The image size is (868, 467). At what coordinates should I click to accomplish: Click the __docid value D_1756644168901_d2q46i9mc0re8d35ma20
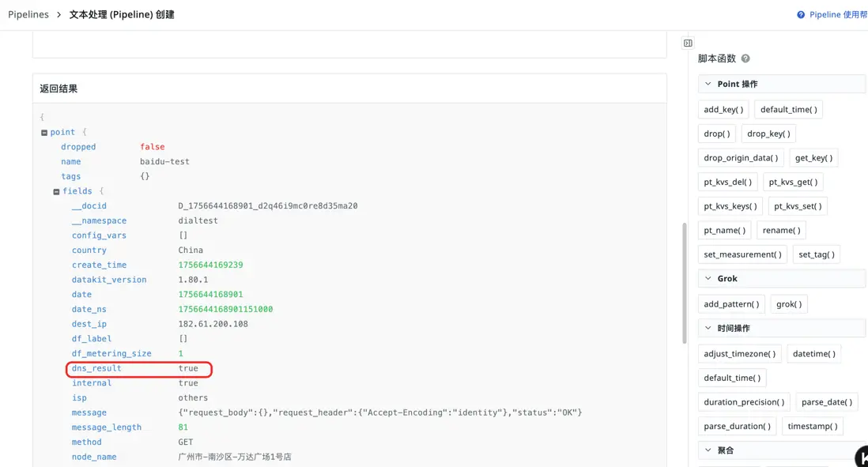pyautogui.click(x=268, y=205)
